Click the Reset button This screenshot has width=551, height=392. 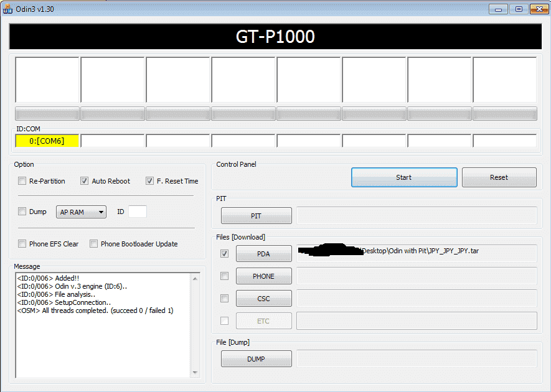[x=499, y=177]
